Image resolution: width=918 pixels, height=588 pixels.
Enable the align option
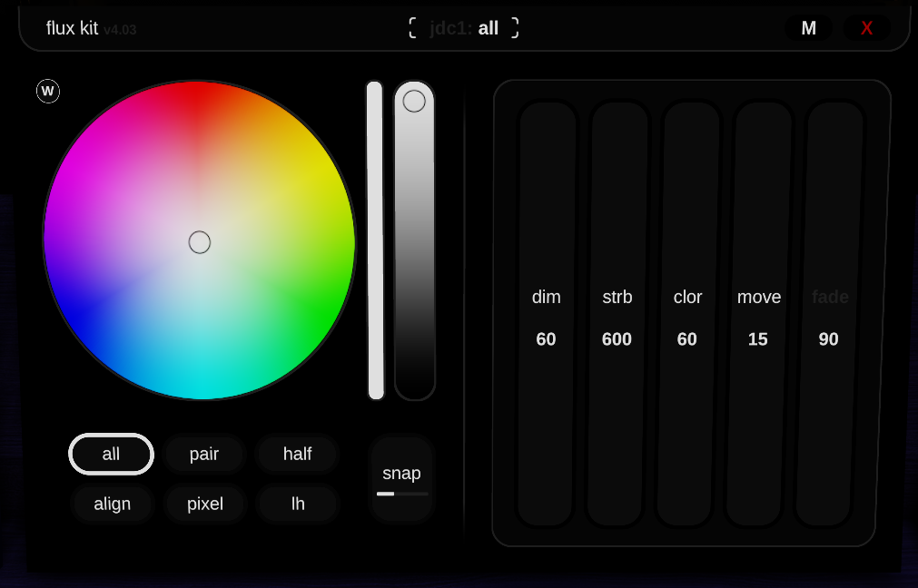click(113, 504)
